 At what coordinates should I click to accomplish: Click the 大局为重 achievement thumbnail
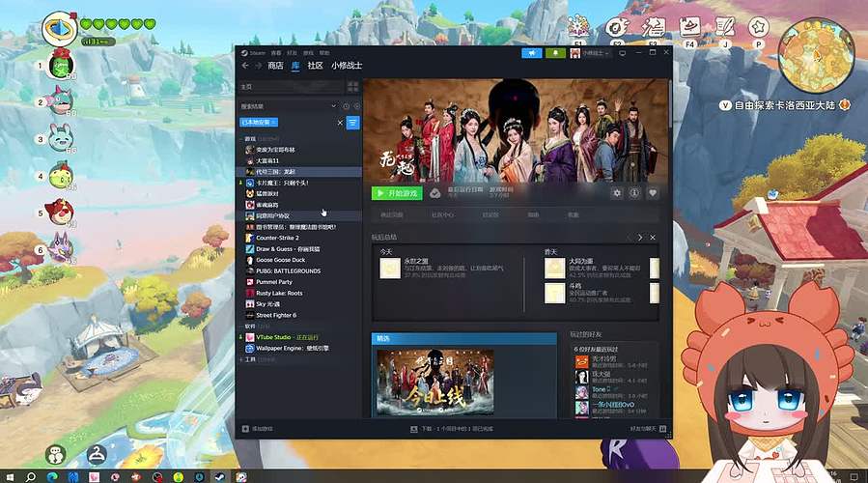[x=554, y=269]
